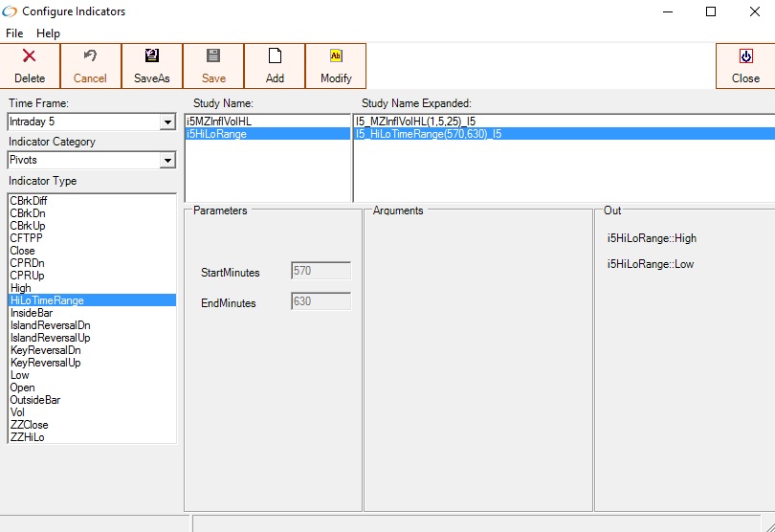Screen dimensions: 775x532
Task: Click the Delete toolbar icon
Action: 30,56
